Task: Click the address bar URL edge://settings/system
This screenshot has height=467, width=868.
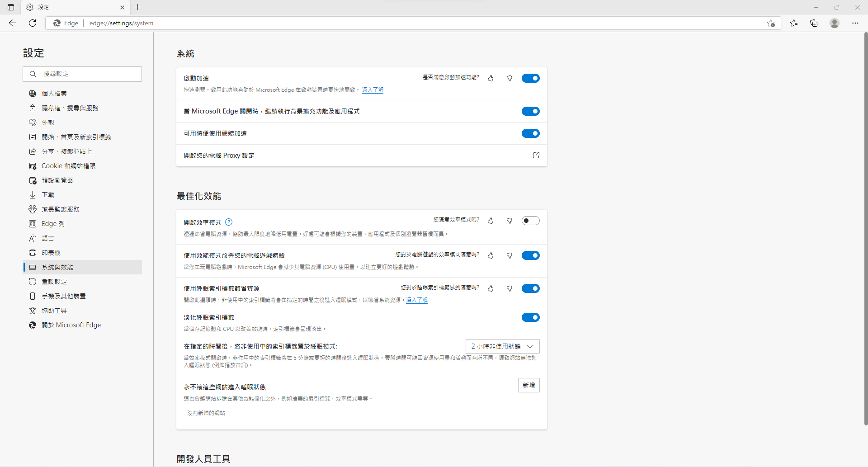Action: [121, 23]
